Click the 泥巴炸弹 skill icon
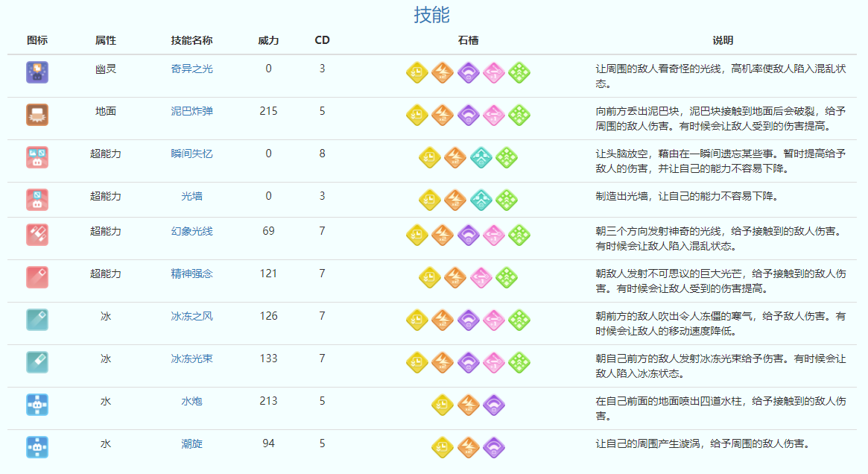Viewport: 868px width, 474px height. tap(37, 115)
